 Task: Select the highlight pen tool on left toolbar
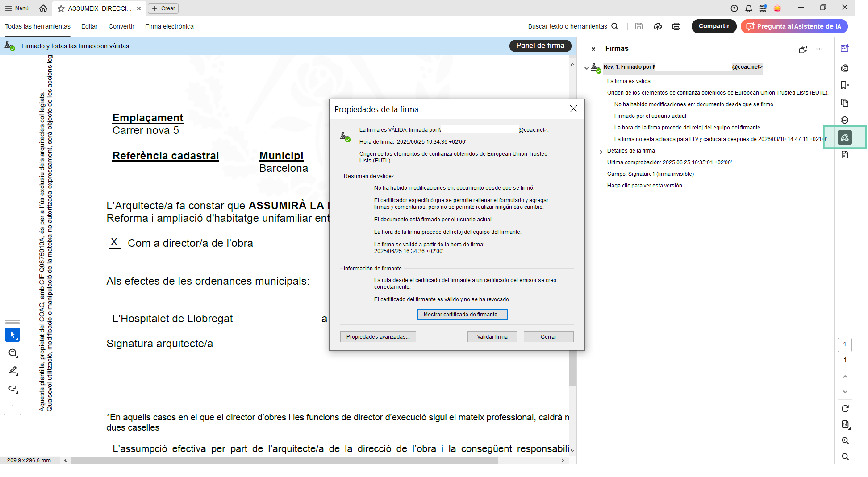pos(13,371)
